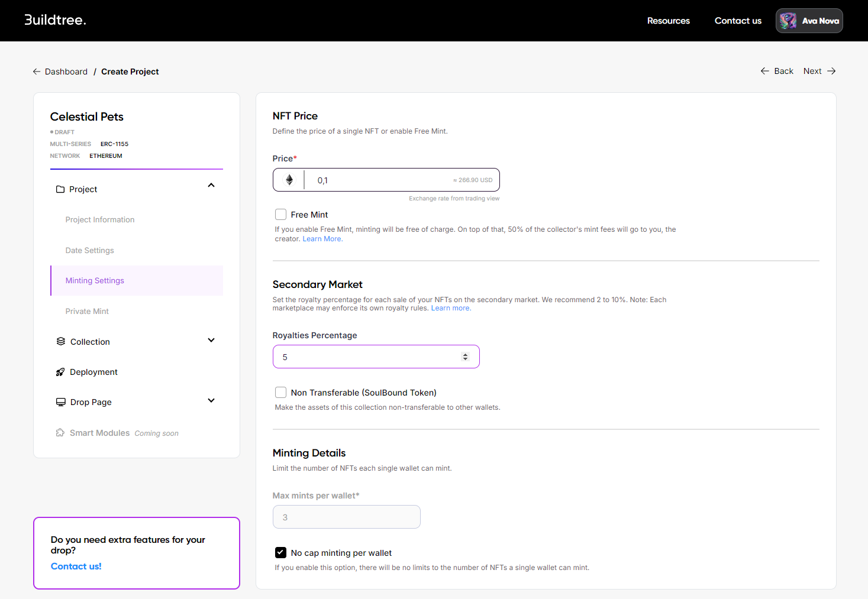The height and width of the screenshot is (599, 868).
Task: Expand the Drop Page section chevron
Action: pos(211,401)
